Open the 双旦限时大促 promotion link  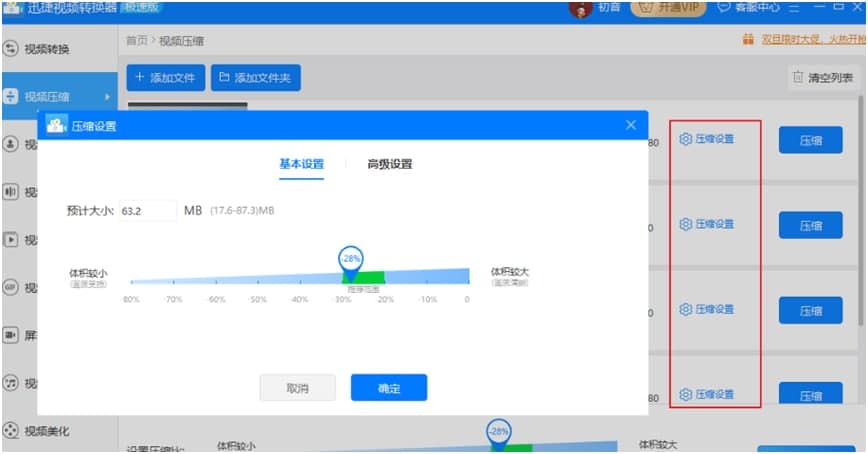click(x=814, y=39)
